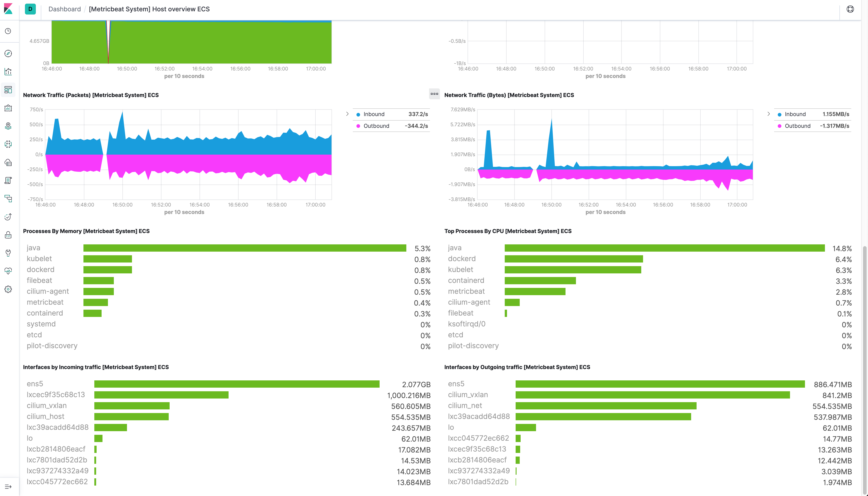
Task: Open Visualize in the sidebar
Action: [x=8, y=72]
